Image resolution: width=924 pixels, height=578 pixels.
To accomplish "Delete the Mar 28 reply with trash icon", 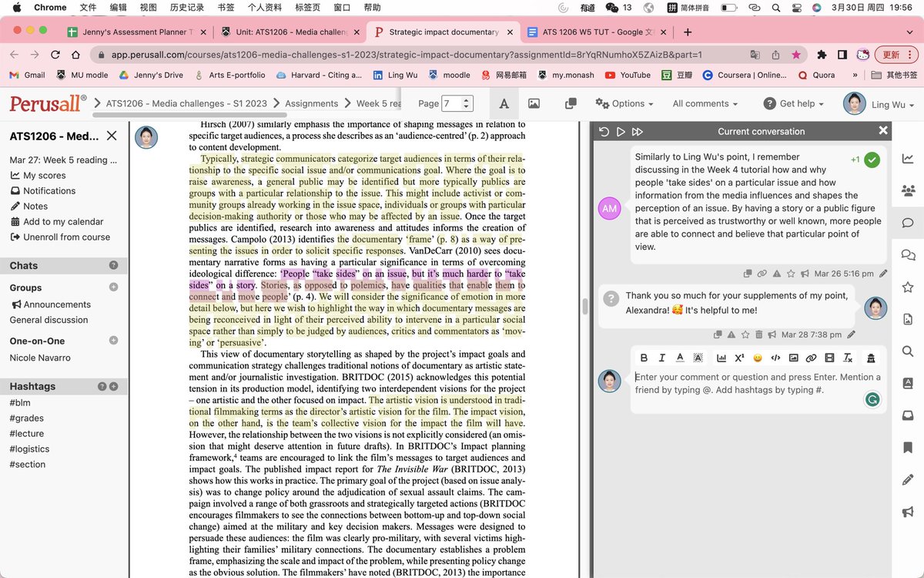I will coord(759,334).
